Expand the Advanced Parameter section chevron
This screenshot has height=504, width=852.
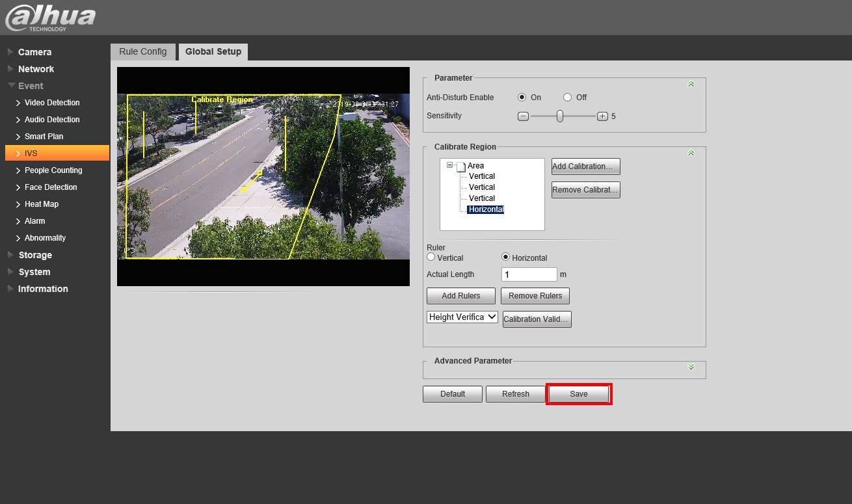click(x=691, y=367)
